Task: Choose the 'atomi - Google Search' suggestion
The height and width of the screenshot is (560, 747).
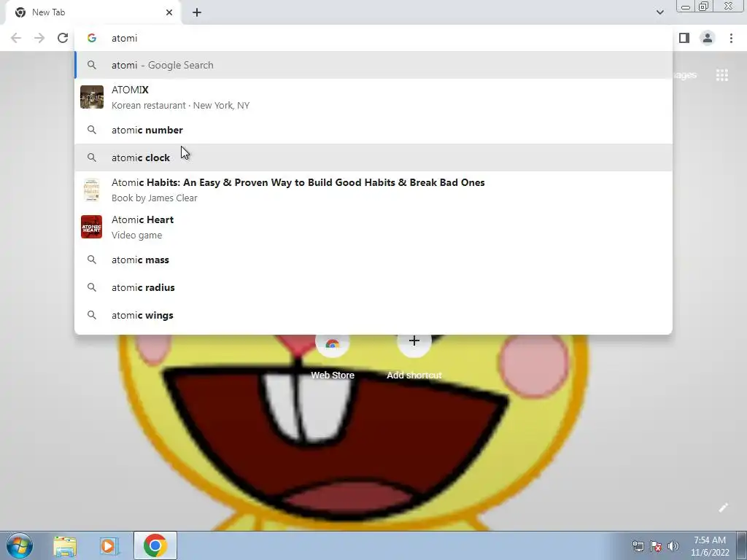Action: [x=373, y=65]
